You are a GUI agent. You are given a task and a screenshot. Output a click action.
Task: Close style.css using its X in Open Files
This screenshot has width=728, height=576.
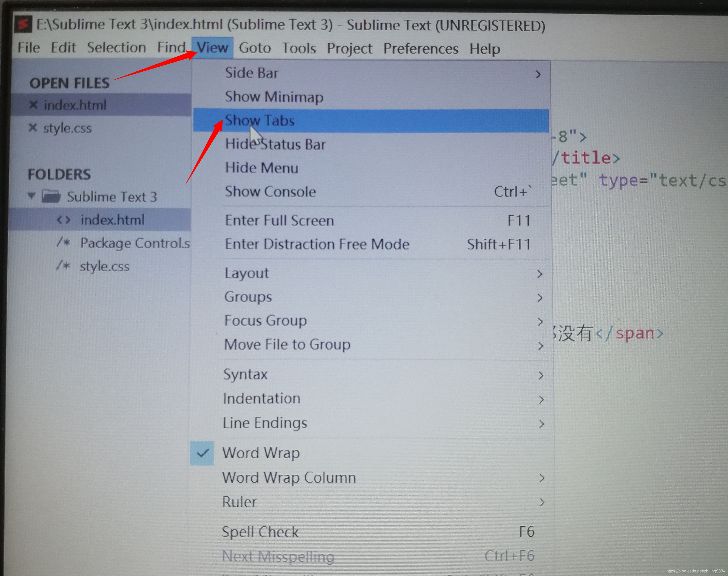pos(33,127)
